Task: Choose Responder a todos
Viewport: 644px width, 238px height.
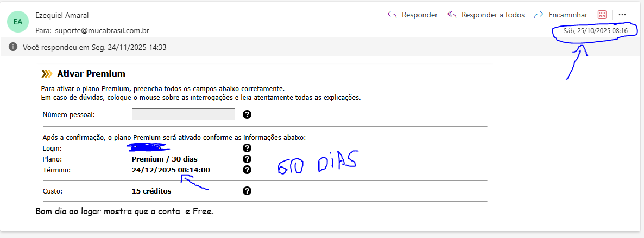Action: pos(486,15)
